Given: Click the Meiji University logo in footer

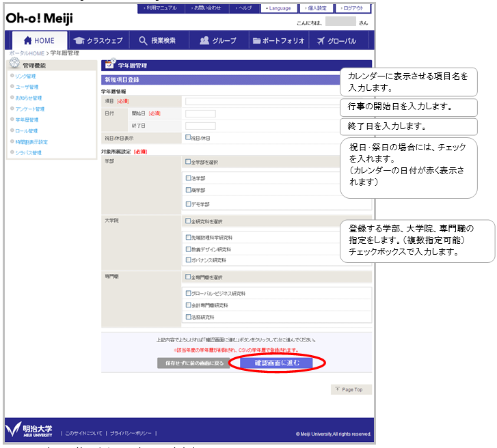Looking at the screenshot, I should pos(29,430).
